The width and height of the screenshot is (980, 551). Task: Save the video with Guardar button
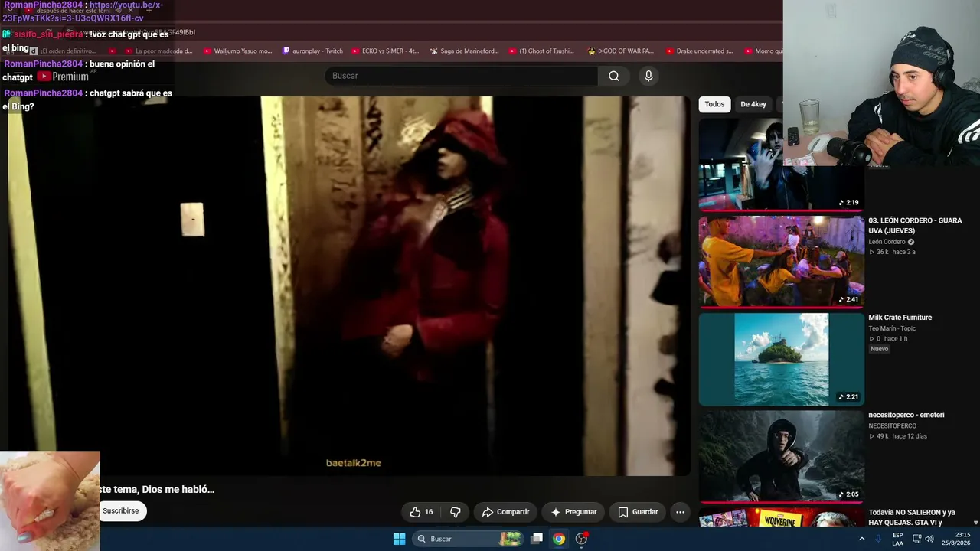click(638, 512)
